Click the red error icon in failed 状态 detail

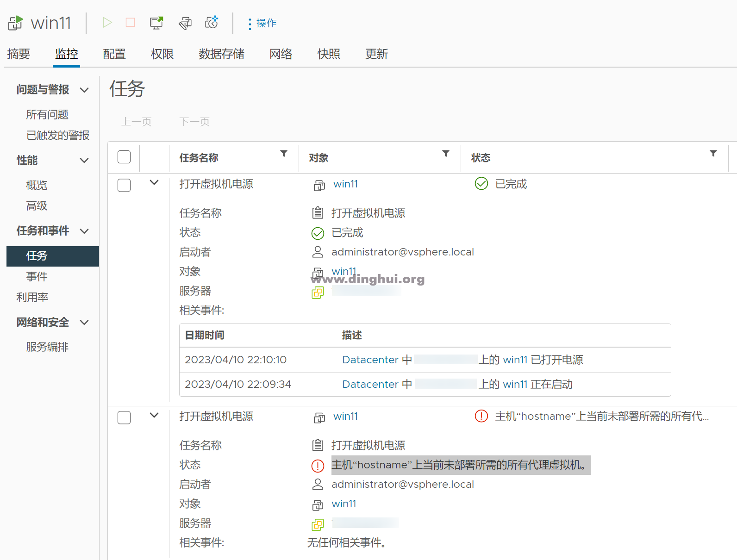[318, 466]
